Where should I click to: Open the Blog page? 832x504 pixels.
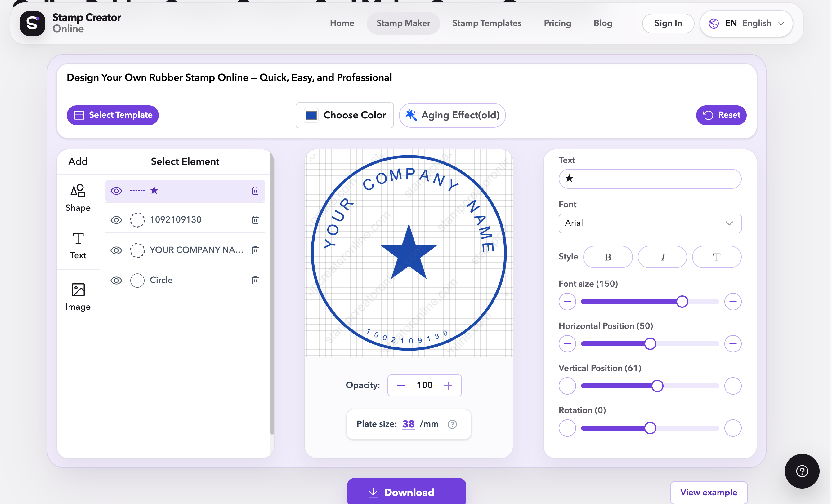(603, 23)
